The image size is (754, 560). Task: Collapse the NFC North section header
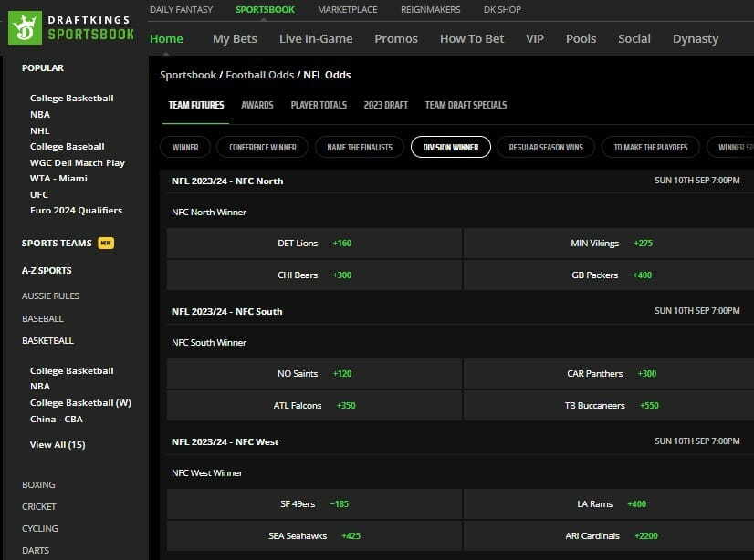456,181
